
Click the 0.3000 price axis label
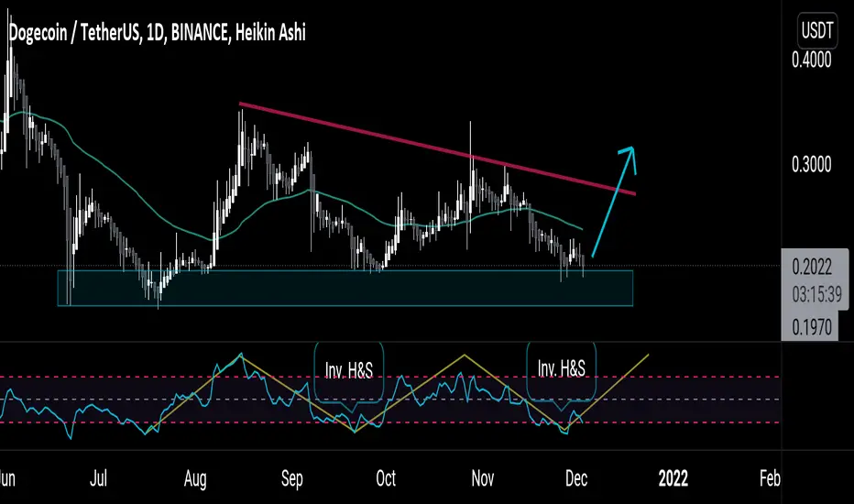pyautogui.click(x=812, y=164)
